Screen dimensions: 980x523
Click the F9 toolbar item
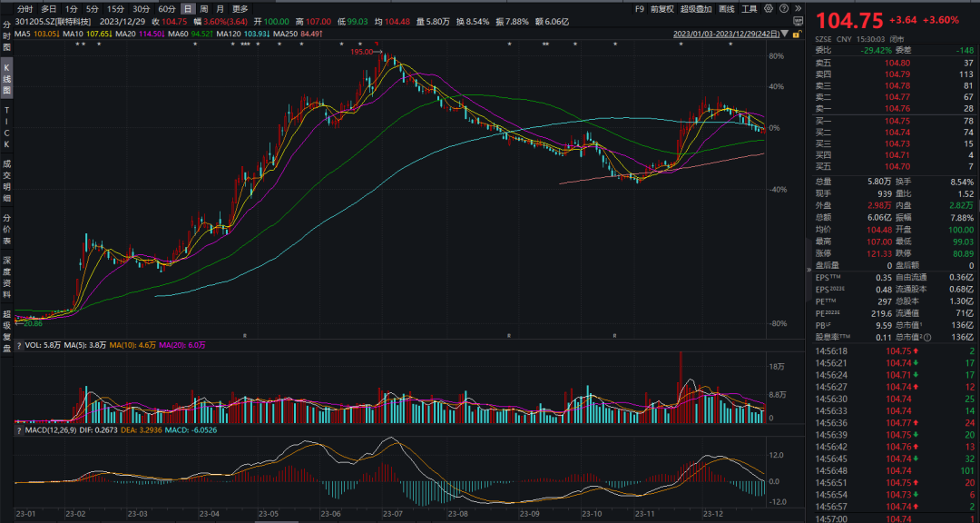pyautogui.click(x=640, y=9)
